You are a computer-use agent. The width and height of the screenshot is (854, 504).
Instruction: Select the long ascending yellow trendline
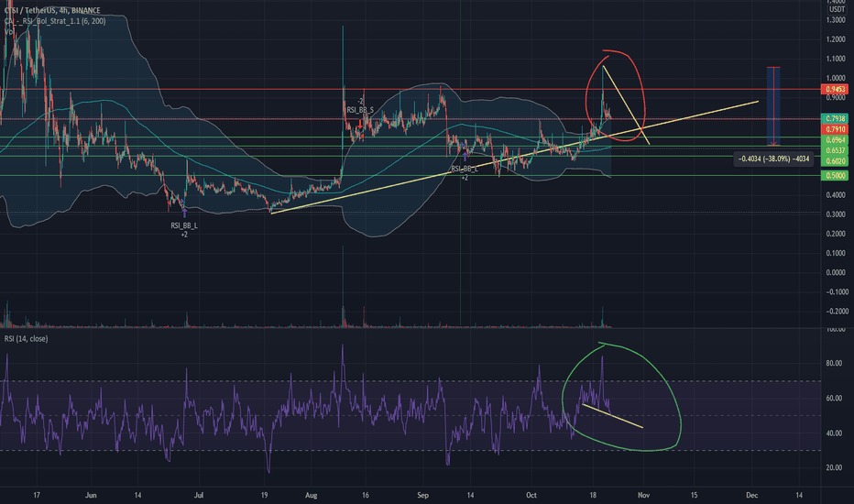(x=515, y=158)
